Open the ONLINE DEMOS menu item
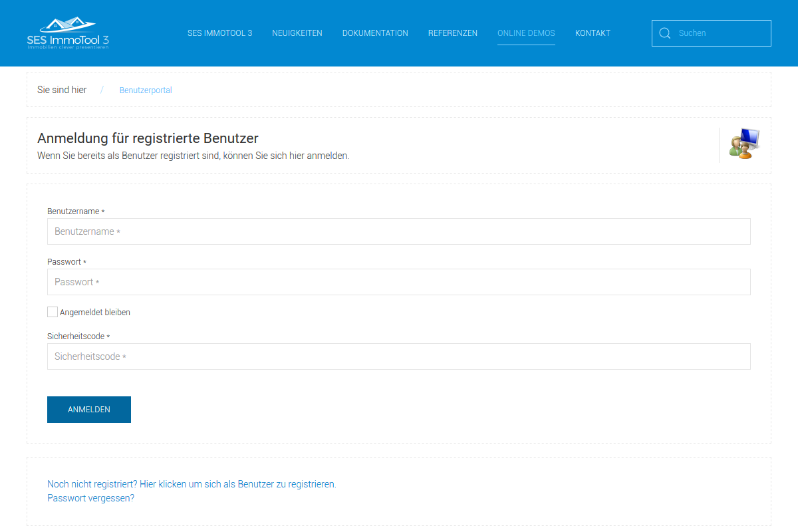 (526, 33)
